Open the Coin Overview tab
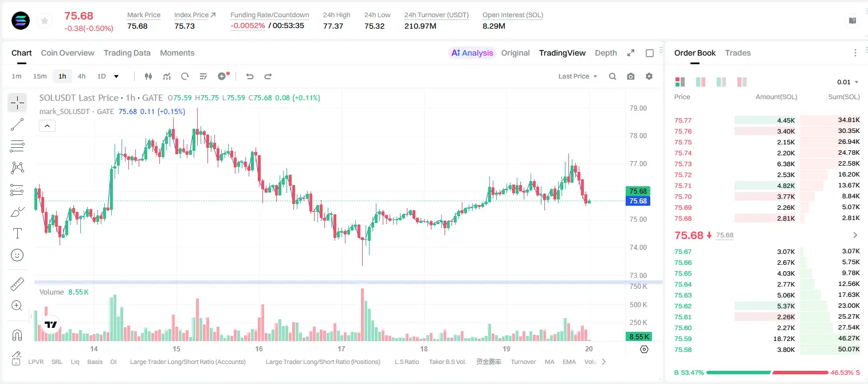 point(68,53)
